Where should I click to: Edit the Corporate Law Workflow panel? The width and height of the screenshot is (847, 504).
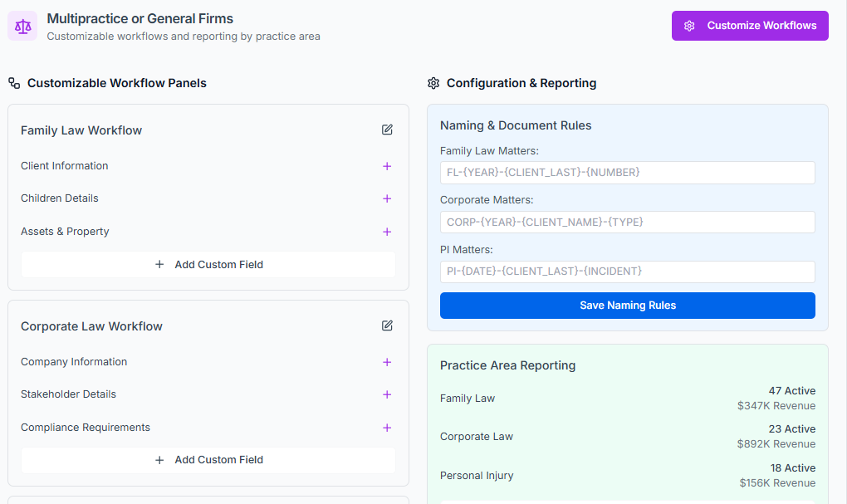tap(387, 325)
